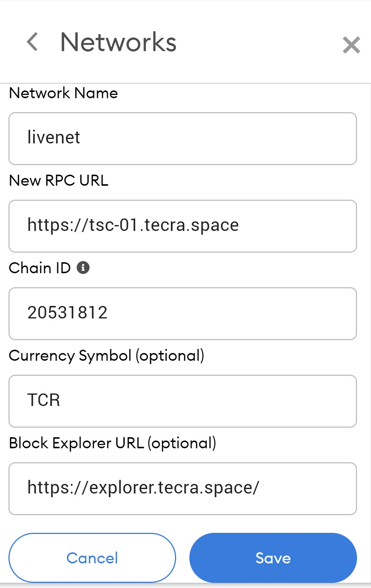Place cursor on the livenet text
This screenshot has height=588, width=371.
pos(54,138)
